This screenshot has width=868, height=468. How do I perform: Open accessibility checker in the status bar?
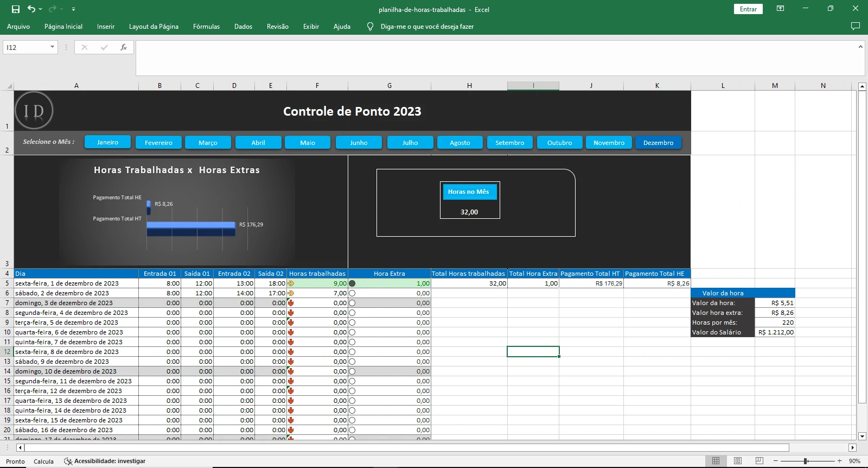point(105,461)
